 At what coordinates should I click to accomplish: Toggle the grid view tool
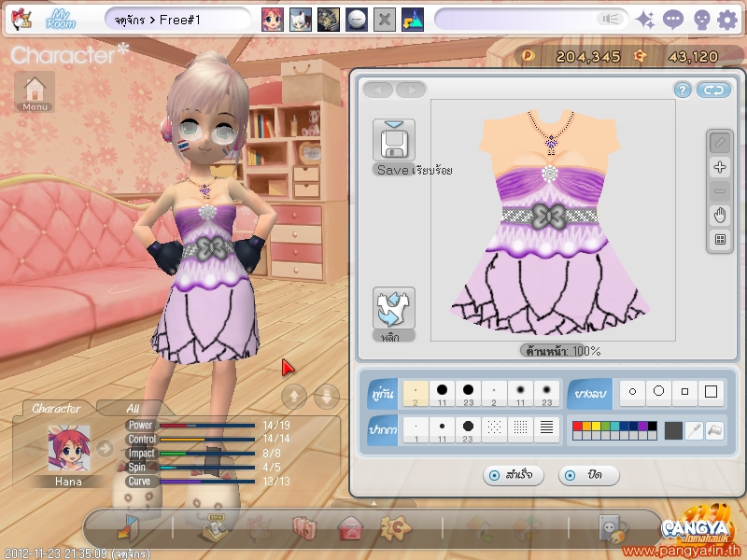720,240
